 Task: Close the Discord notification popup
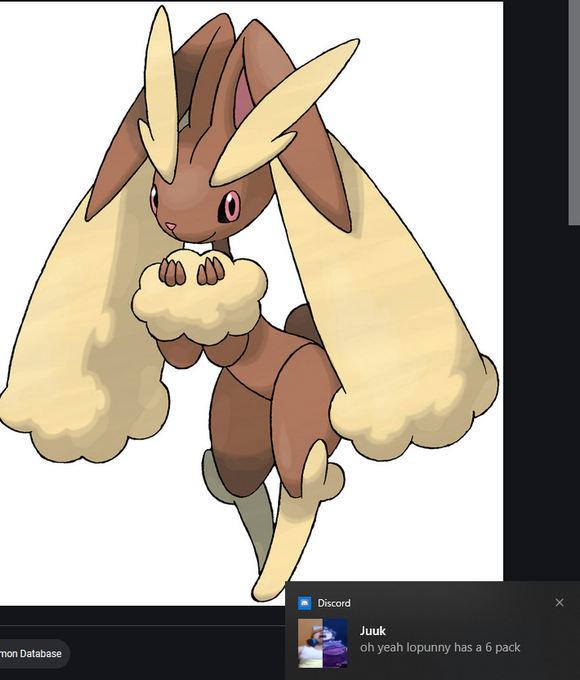[559, 602]
